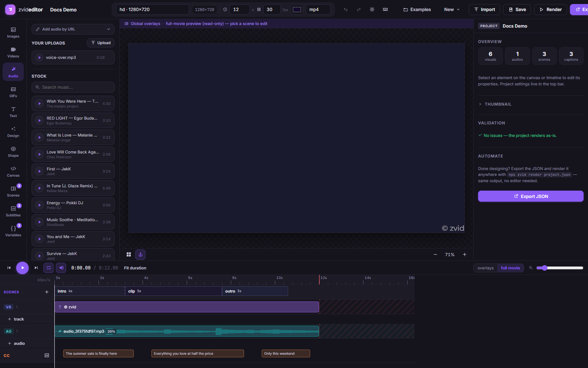The image size is (588, 368).
Task: Skip to end of timeline
Action: tap(36, 268)
